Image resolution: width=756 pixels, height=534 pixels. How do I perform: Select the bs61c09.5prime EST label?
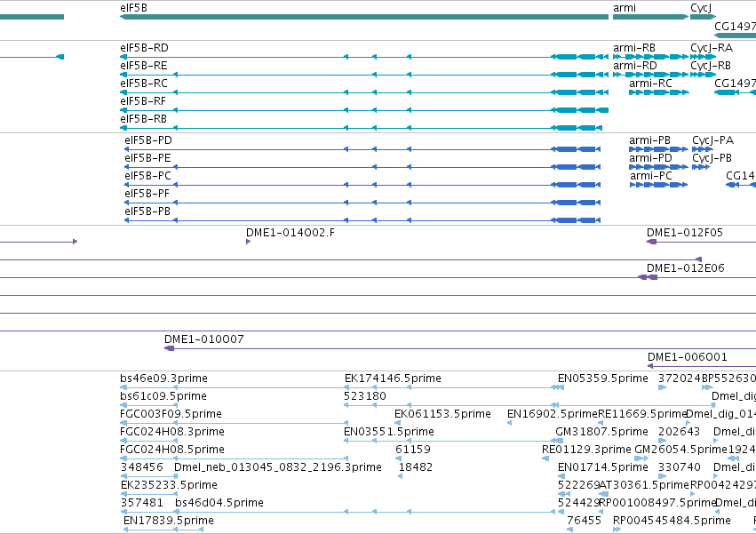[x=163, y=396]
